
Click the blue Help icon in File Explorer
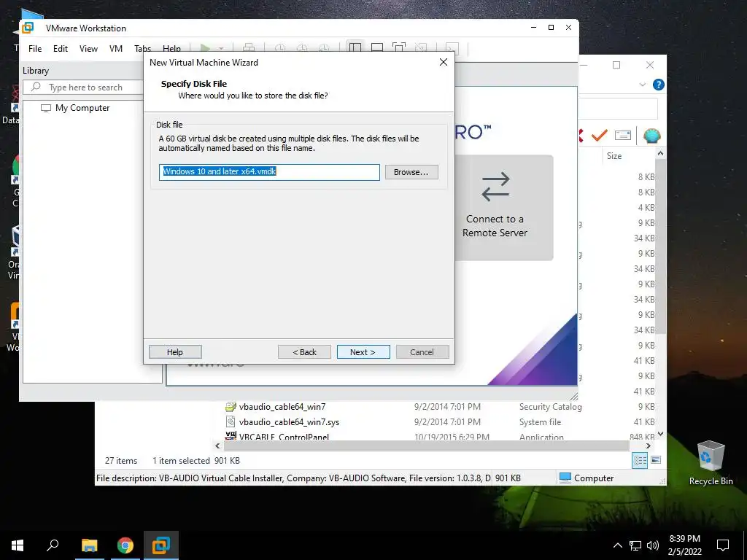659,85
